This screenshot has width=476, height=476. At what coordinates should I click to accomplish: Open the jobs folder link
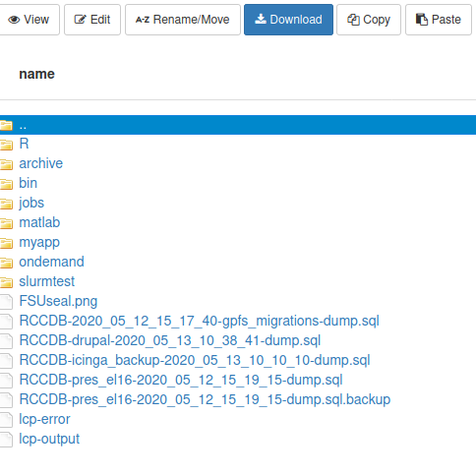click(31, 203)
